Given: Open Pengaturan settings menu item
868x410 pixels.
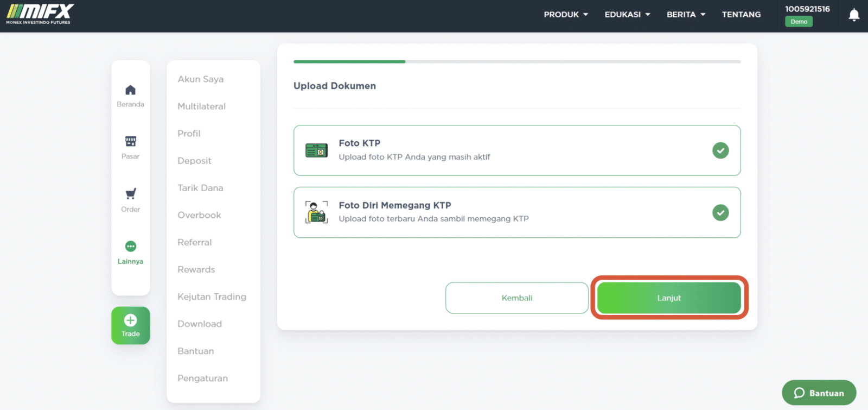Looking at the screenshot, I should (x=203, y=379).
